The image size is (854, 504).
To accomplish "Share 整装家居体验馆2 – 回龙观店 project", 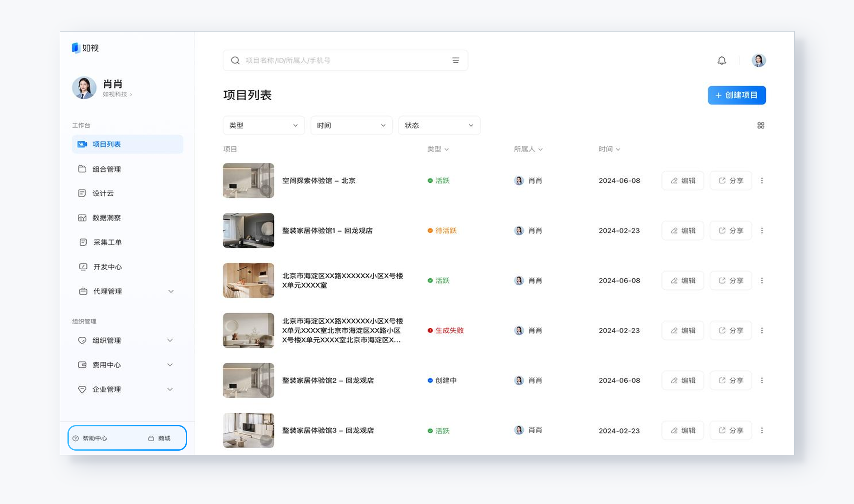I will click(x=731, y=380).
